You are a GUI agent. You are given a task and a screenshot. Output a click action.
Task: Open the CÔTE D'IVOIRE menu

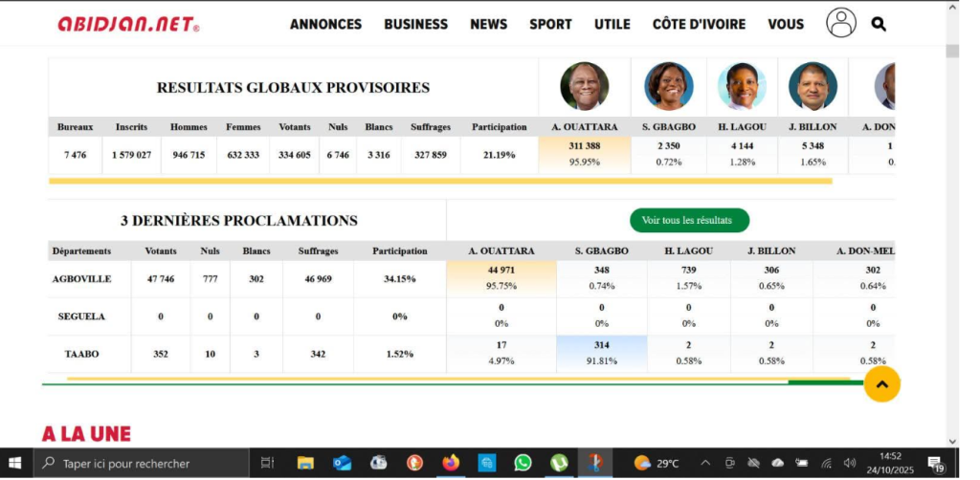[x=699, y=24]
